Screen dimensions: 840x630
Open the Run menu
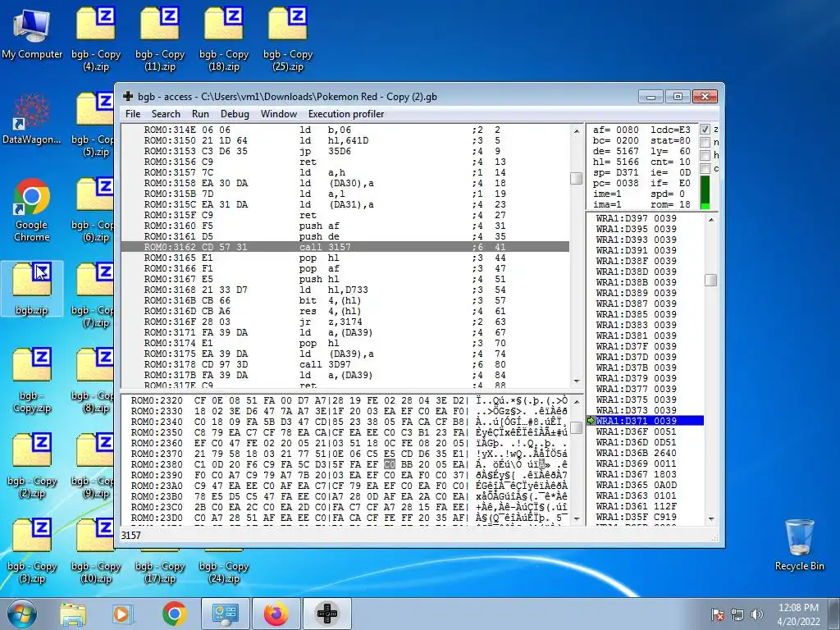click(200, 113)
